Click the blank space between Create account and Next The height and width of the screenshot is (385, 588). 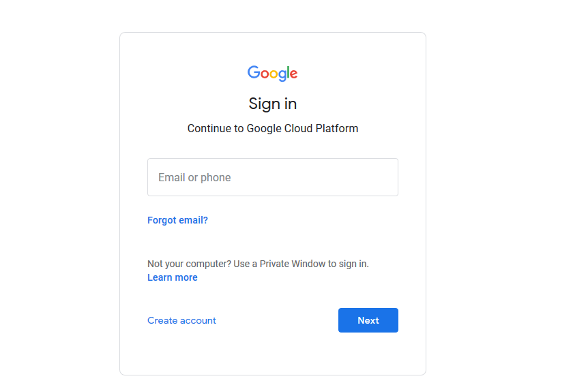[278, 320]
